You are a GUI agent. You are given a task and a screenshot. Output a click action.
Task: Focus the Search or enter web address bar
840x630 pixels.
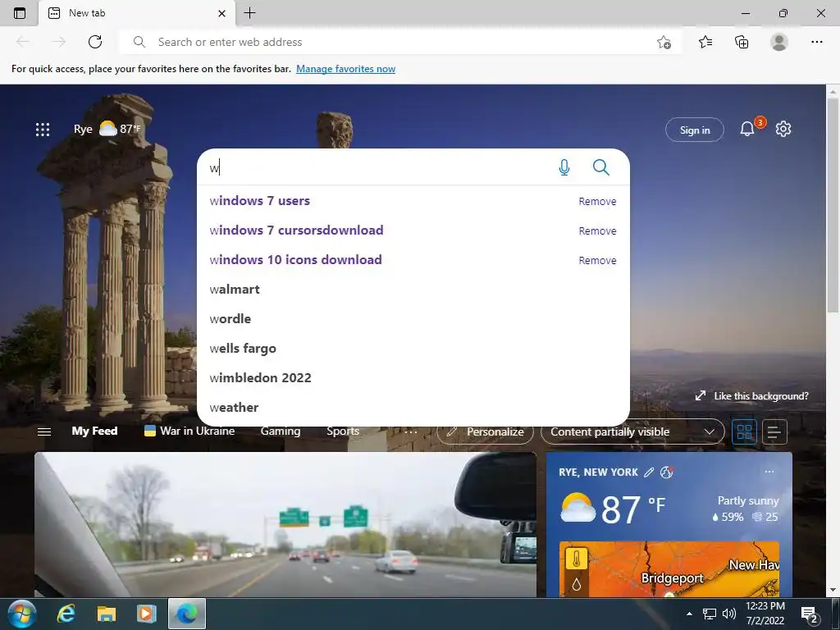[399, 42]
